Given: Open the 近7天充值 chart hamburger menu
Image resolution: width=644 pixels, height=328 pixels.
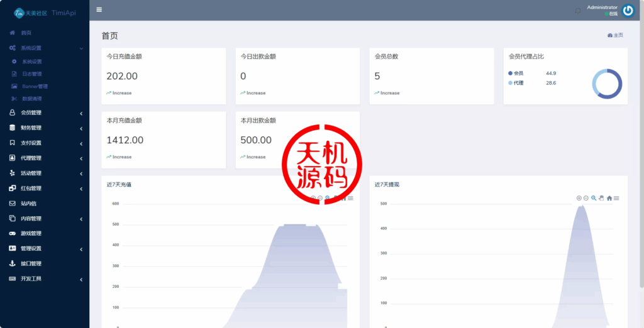Looking at the screenshot, I should click(x=350, y=198).
